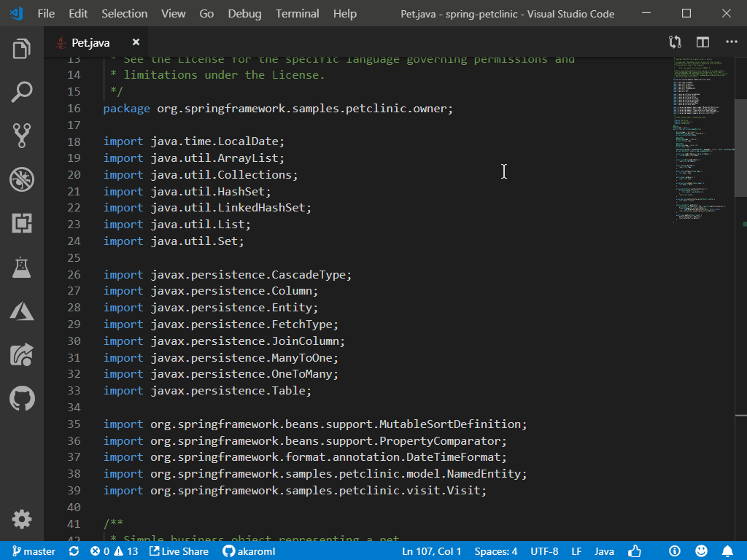The image size is (747, 560).
Task: Split the editor using the toolbar icon
Action: 702,42
